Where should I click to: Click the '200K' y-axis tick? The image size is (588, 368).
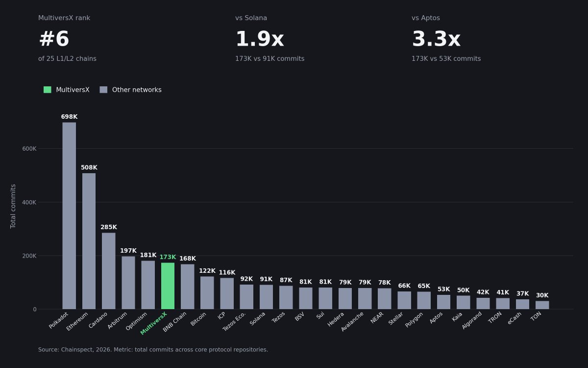[29, 256]
